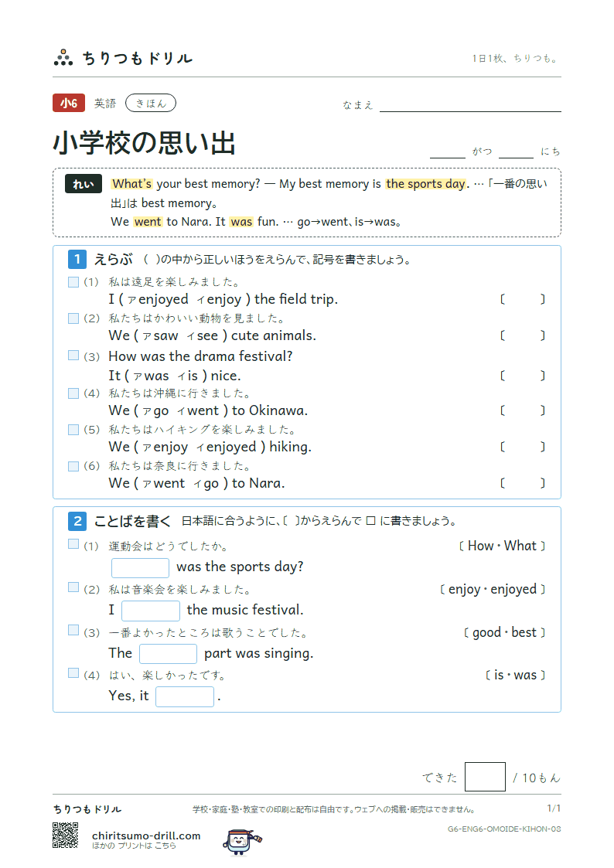Image resolution: width=614 pixels, height=868 pixels.
Task: Click the QR code in the footer
Action: click(65, 836)
